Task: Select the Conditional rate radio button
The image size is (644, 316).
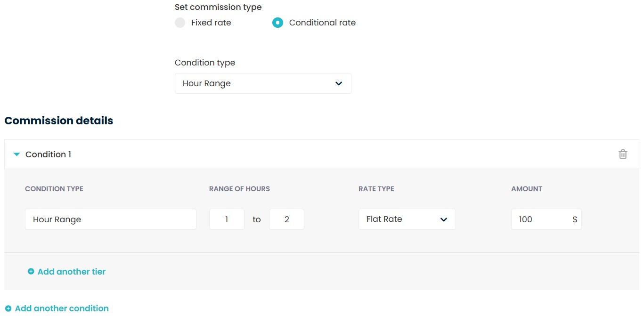Action: point(277,23)
